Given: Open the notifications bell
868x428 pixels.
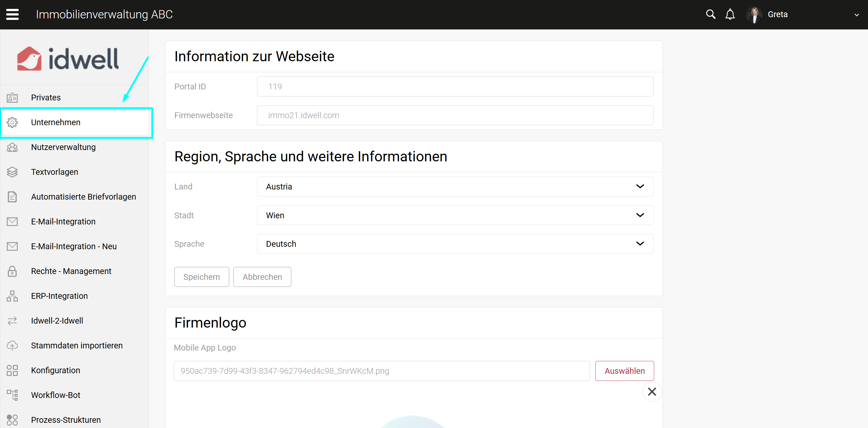Looking at the screenshot, I should (730, 14).
